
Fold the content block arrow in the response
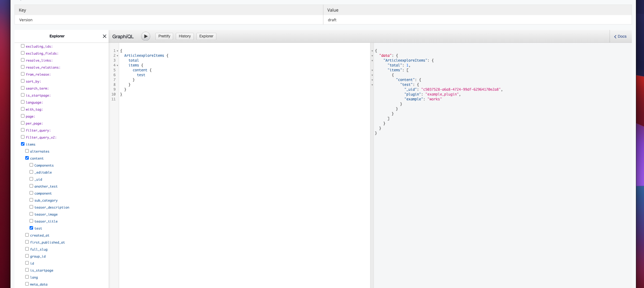[372, 80]
